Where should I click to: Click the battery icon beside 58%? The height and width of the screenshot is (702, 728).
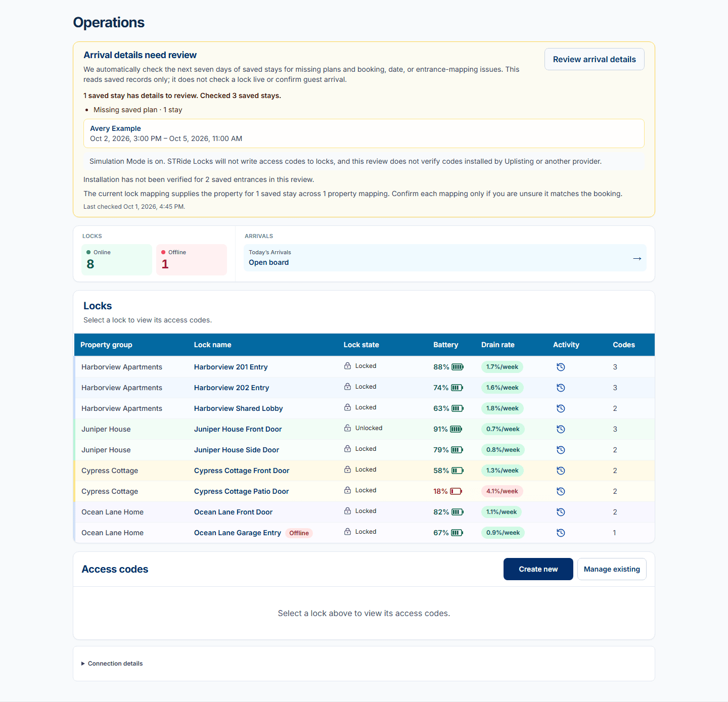[x=457, y=471]
